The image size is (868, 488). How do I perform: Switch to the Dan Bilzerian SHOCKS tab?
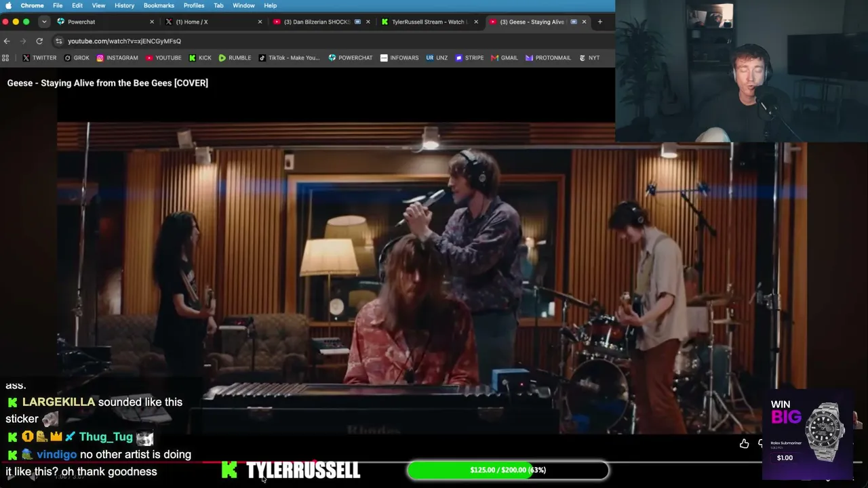pyautogui.click(x=322, y=22)
